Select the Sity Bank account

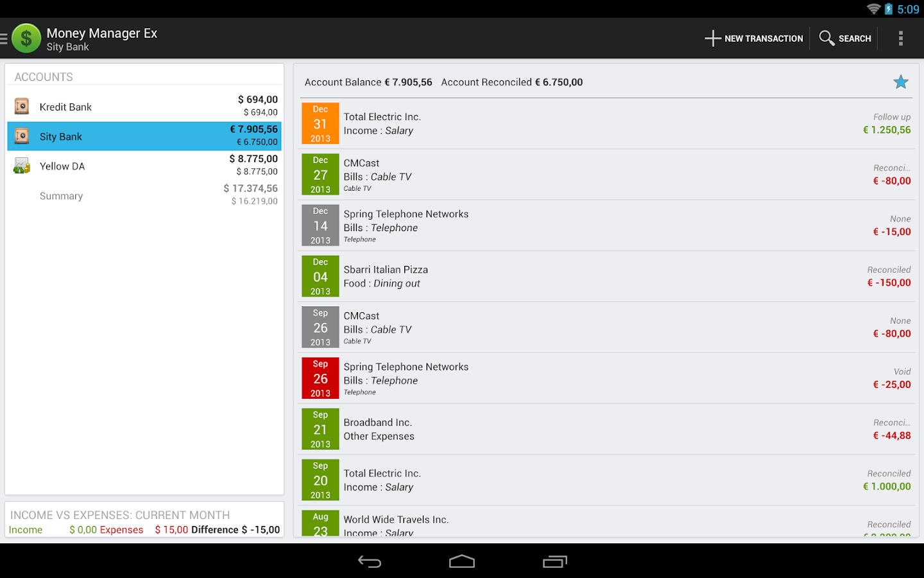click(144, 136)
